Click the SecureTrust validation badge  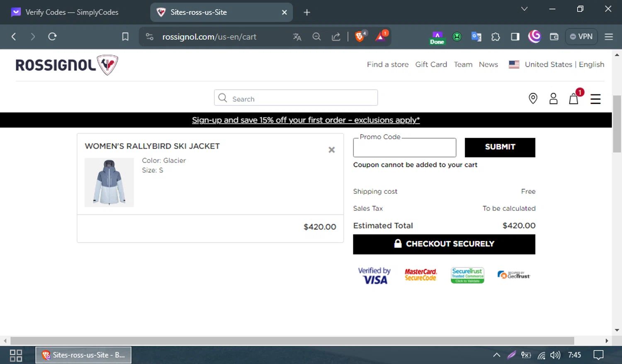click(x=467, y=275)
